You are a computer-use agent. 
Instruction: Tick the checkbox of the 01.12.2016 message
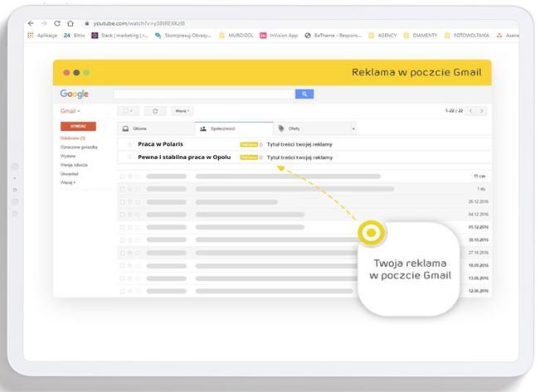click(x=122, y=227)
